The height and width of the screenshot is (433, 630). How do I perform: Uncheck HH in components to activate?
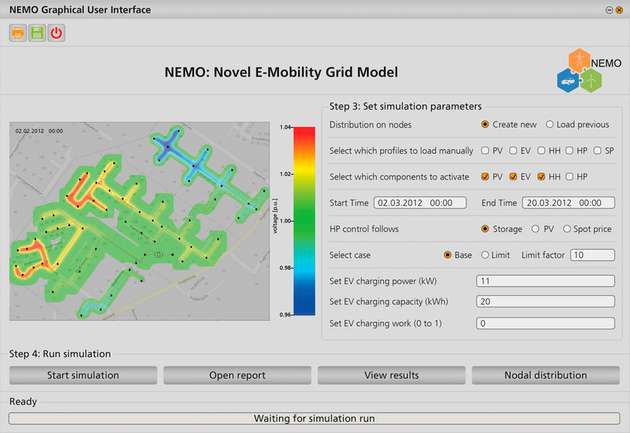pos(541,177)
